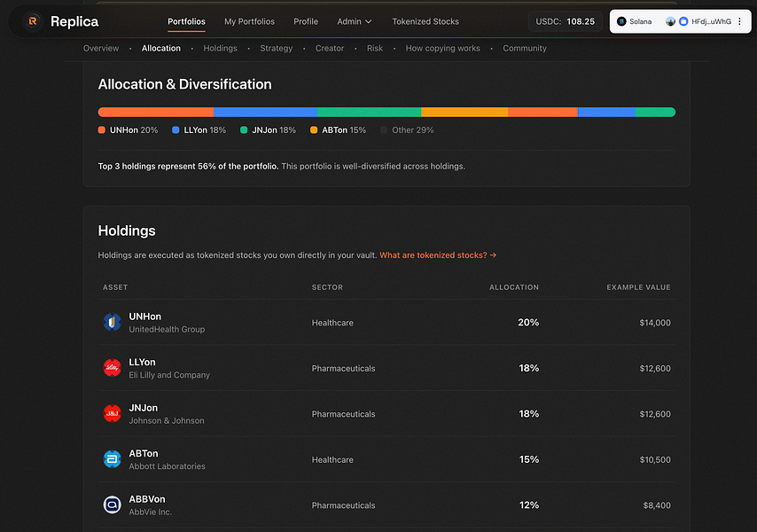This screenshot has width=757, height=532.
Task: Jump to the Strategy section
Action: pyautogui.click(x=277, y=48)
